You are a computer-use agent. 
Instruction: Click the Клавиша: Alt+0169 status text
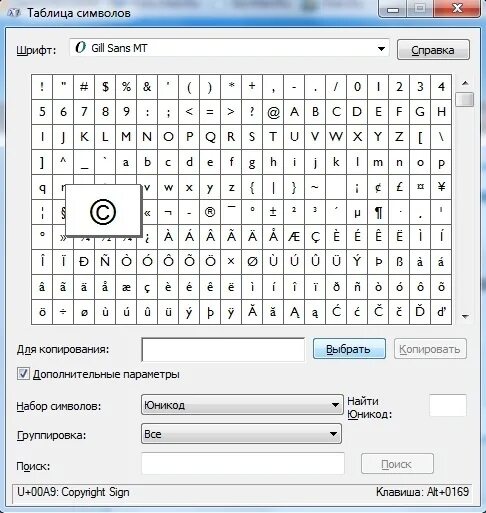[x=422, y=492]
